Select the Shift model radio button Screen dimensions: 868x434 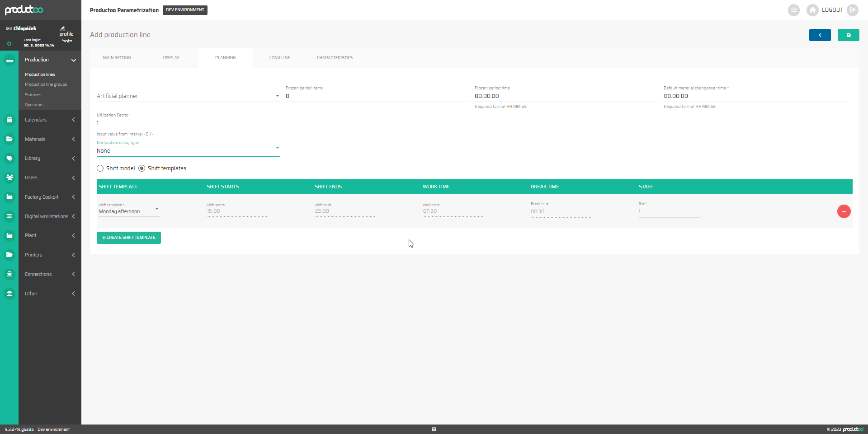100,168
